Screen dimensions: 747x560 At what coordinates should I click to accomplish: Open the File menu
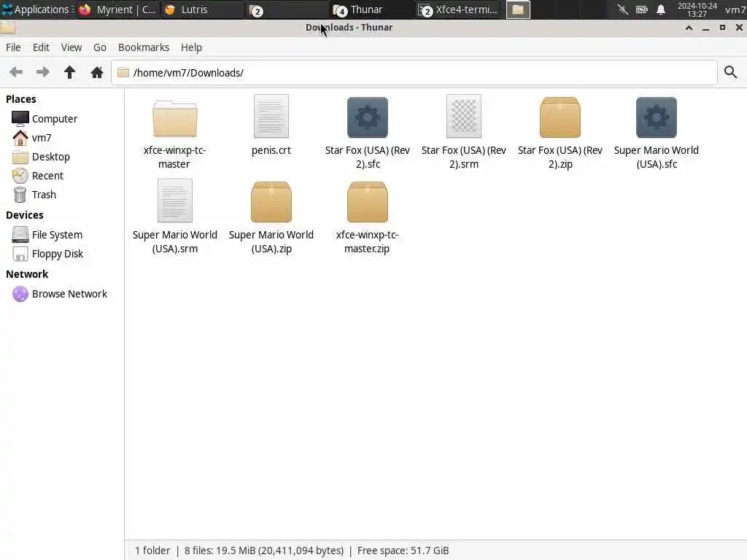point(13,47)
